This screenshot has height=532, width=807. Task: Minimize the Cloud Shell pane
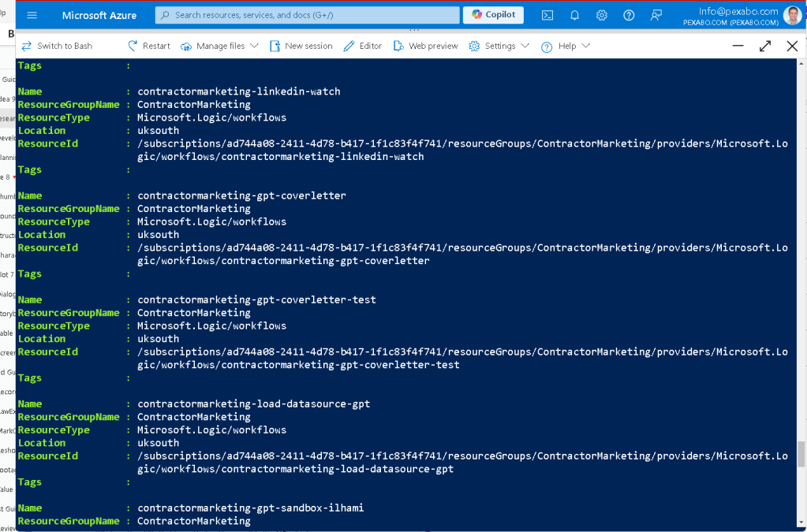point(738,46)
